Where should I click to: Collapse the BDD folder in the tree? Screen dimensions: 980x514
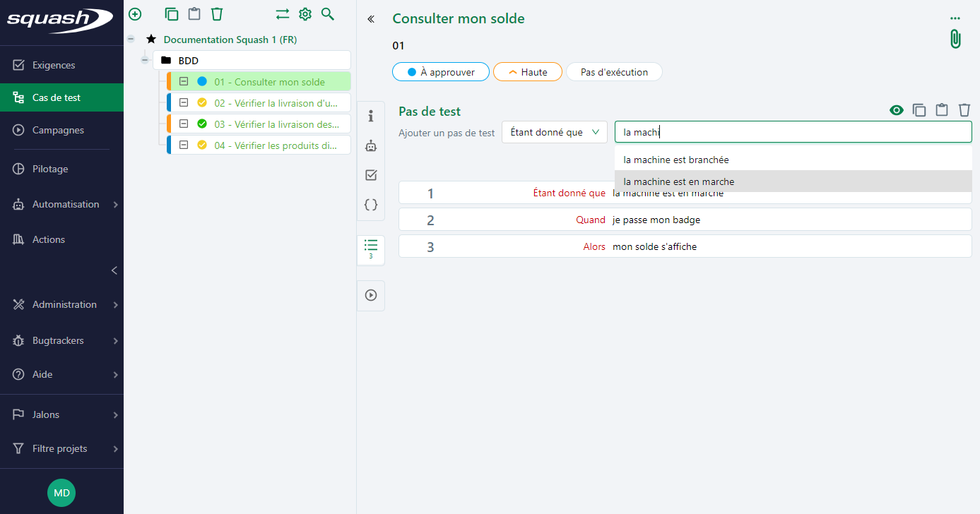pyautogui.click(x=145, y=60)
